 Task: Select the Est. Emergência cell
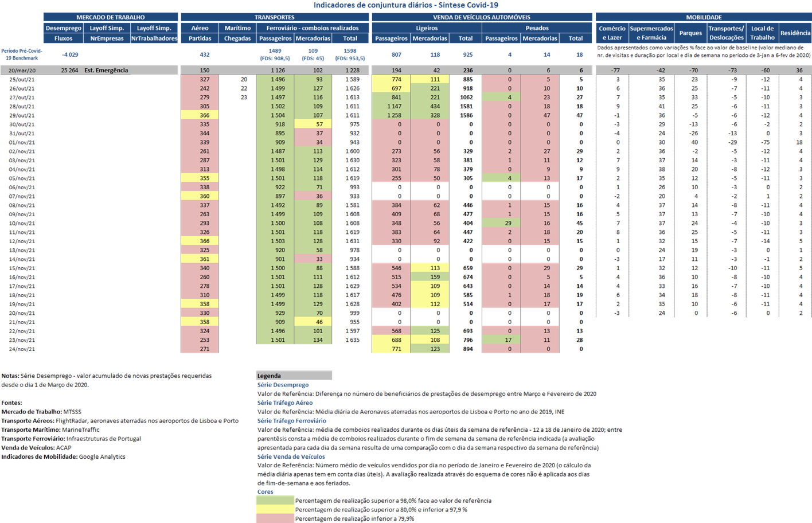click(x=106, y=71)
